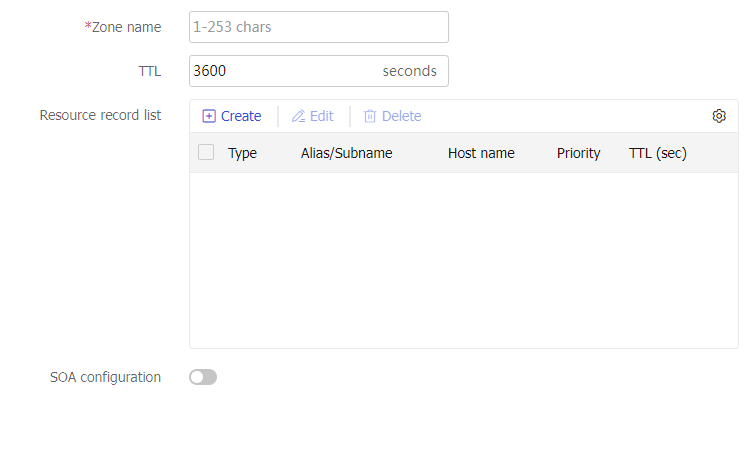The height and width of the screenshot is (449, 752).
Task: Open column settings with the gear icon
Action: [x=719, y=116]
